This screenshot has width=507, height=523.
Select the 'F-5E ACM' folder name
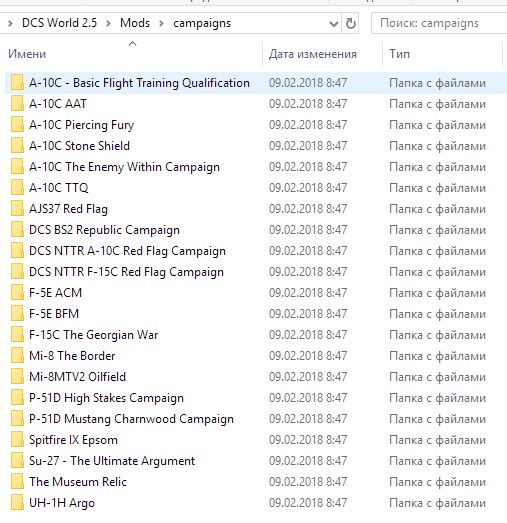[55, 293]
